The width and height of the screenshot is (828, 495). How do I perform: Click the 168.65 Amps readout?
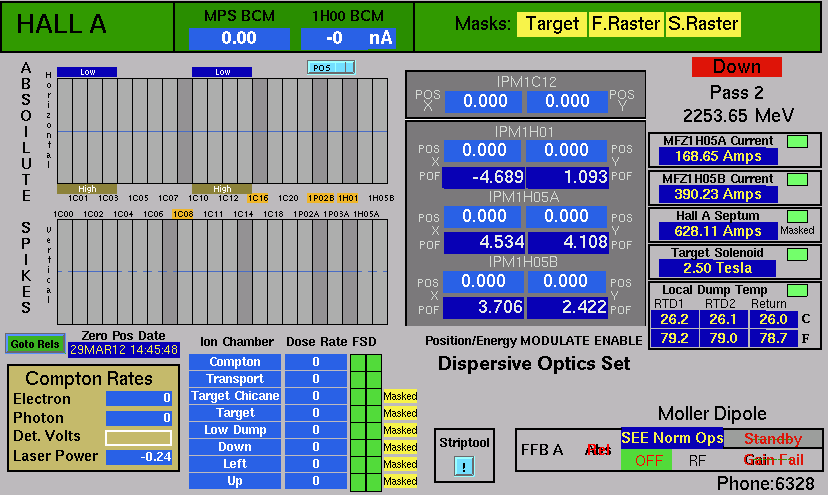(x=718, y=156)
